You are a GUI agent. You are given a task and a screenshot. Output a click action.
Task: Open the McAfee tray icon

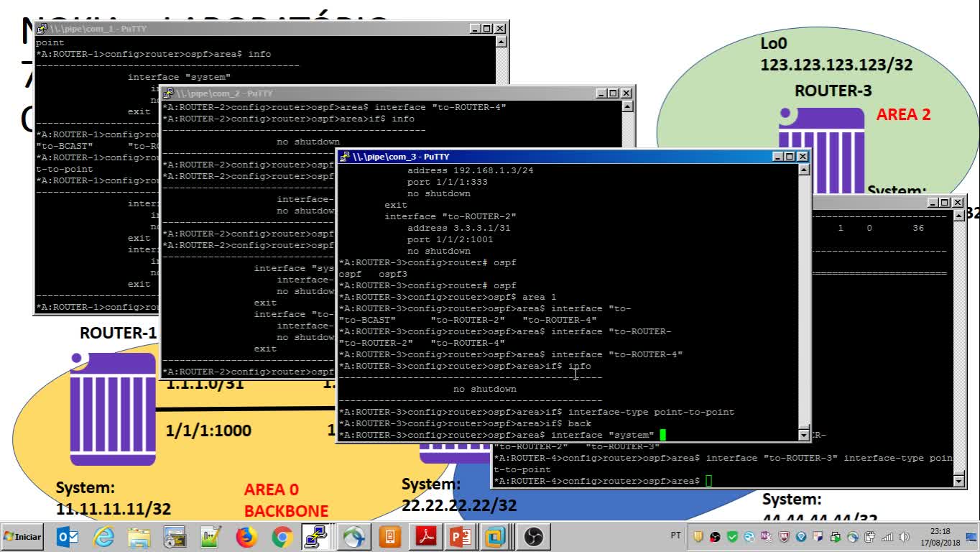[x=784, y=536]
